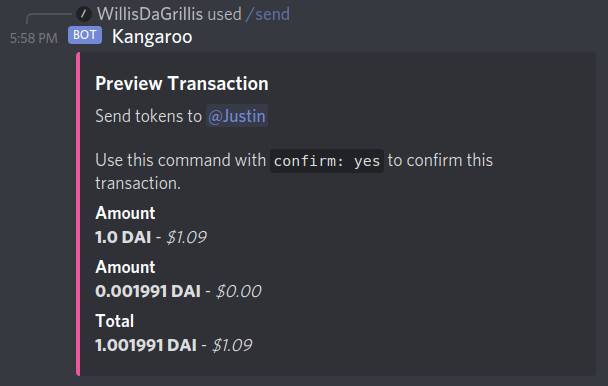Click the first Amount field heading
608x386 pixels.
click(125, 213)
